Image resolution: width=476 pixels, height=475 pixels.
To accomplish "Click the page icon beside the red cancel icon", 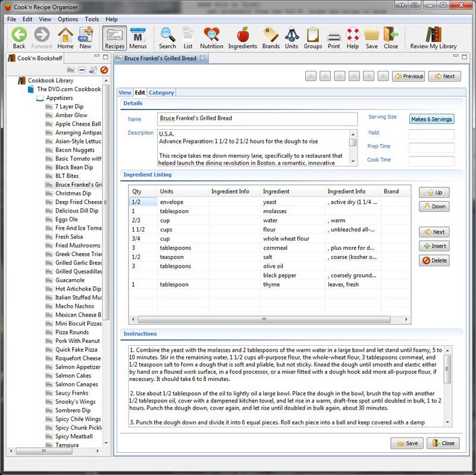I will tap(93, 70).
